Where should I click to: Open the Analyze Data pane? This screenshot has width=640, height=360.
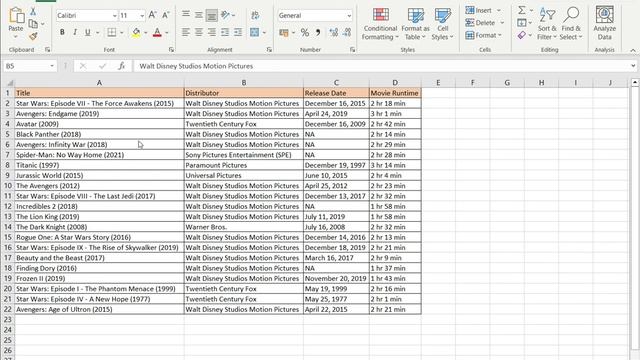[x=604, y=23]
